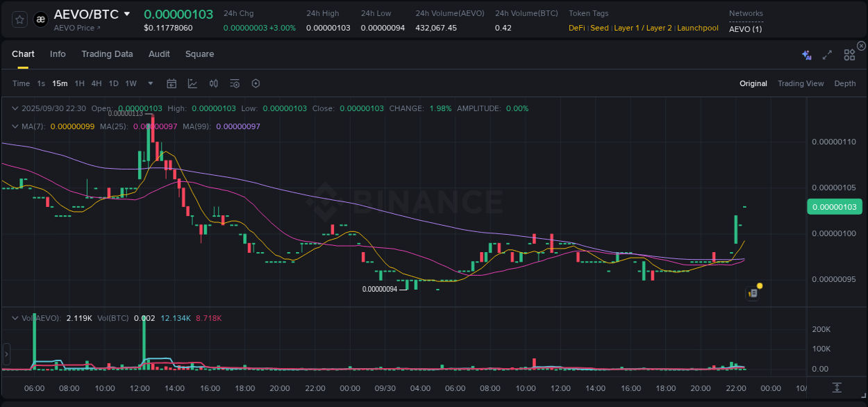Click the green 0.00000103 price label
Screen dimensions: 868x407
point(835,206)
